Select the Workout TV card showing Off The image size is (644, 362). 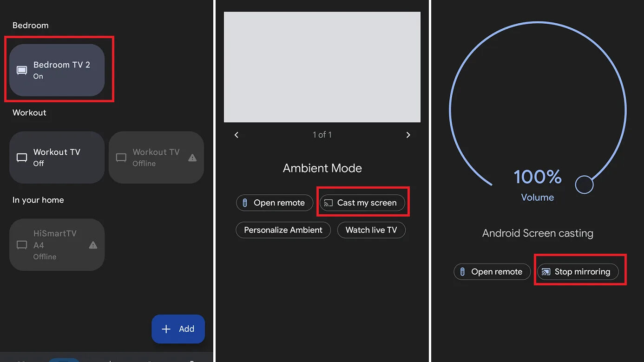coord(57,158)
